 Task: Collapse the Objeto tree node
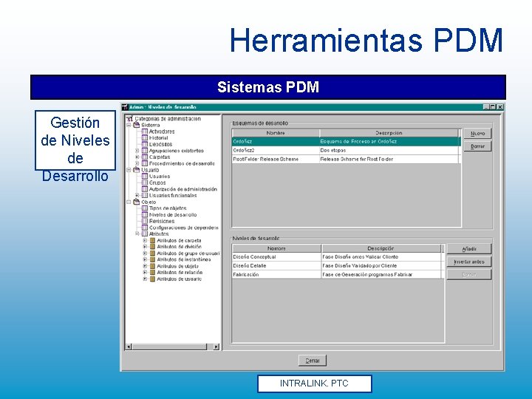(129, 202)
